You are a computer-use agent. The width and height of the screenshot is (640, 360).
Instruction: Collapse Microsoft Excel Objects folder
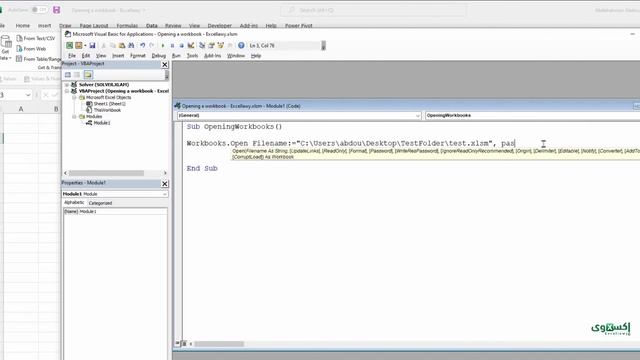click(74, 98)
